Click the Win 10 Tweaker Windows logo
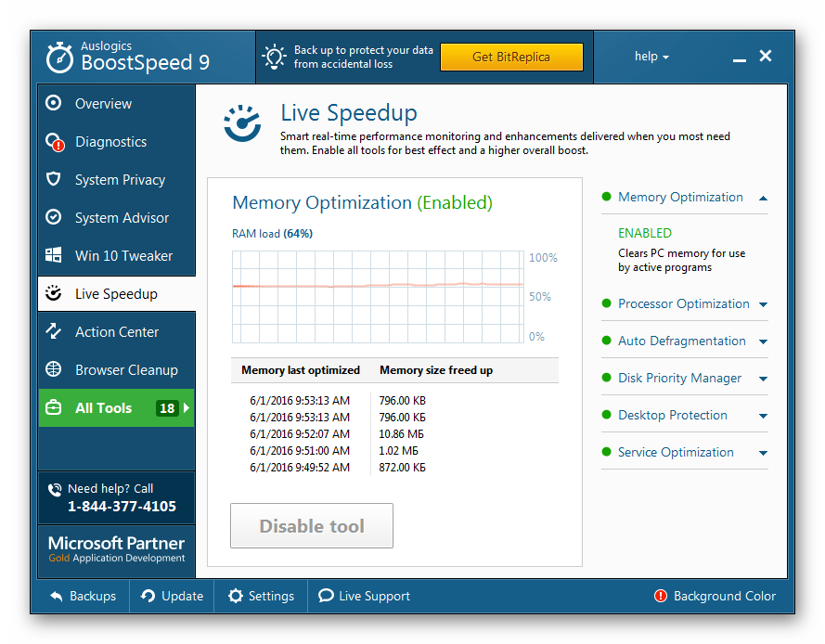 (x=54, y=255)
